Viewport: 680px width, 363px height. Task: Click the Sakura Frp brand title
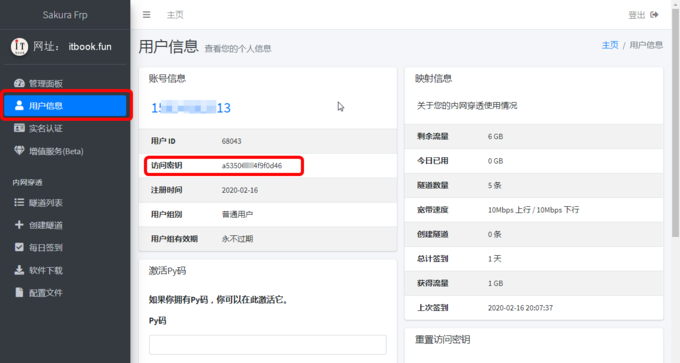click(x=65, y=15)
